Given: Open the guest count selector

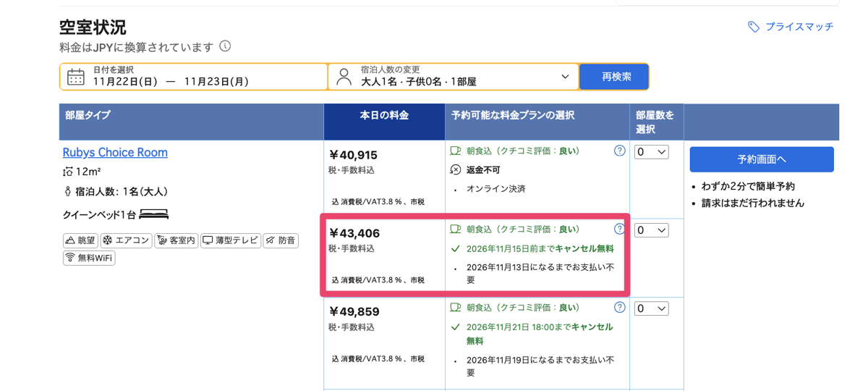Looking at the screenshot, I should tap(454, 77).
